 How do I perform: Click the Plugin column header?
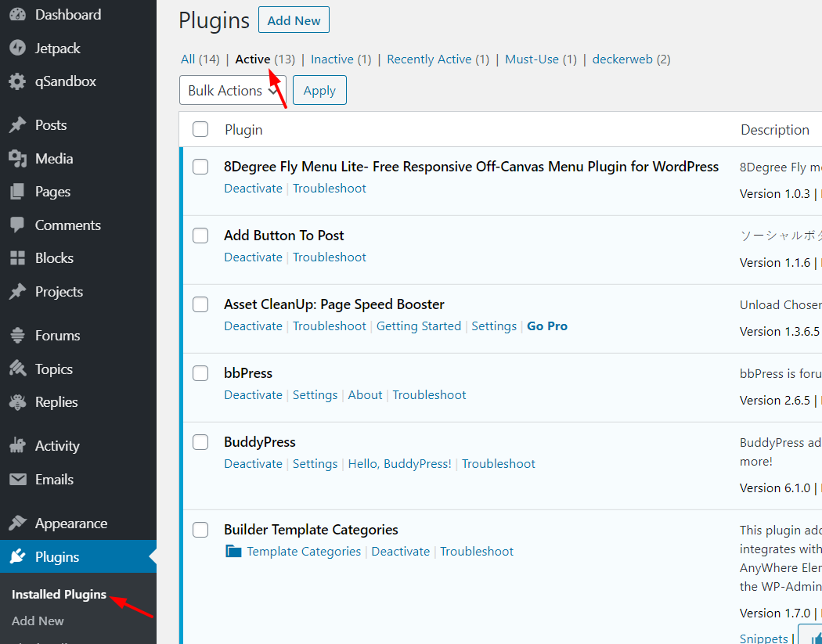click(x=243, y=130)
